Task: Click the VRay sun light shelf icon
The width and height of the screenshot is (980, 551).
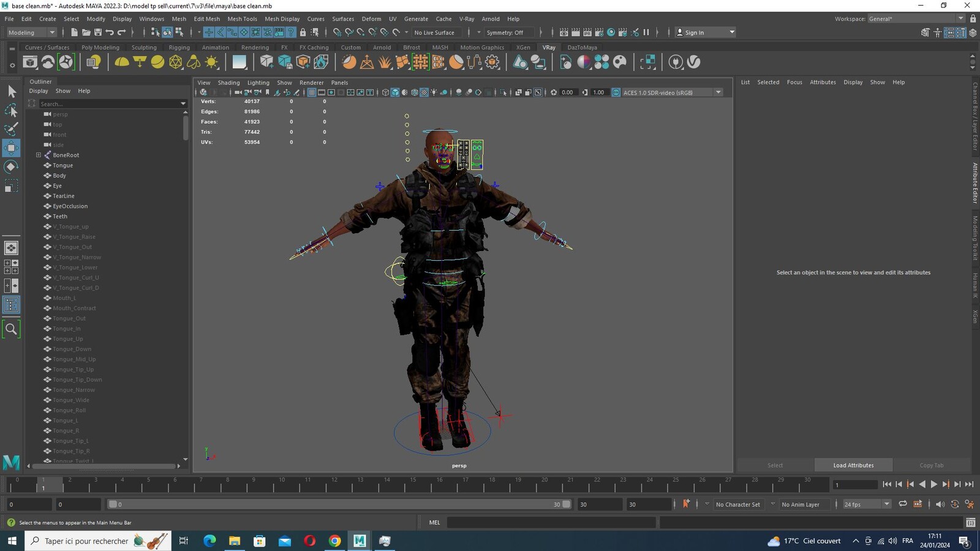Action: [212, 62]
